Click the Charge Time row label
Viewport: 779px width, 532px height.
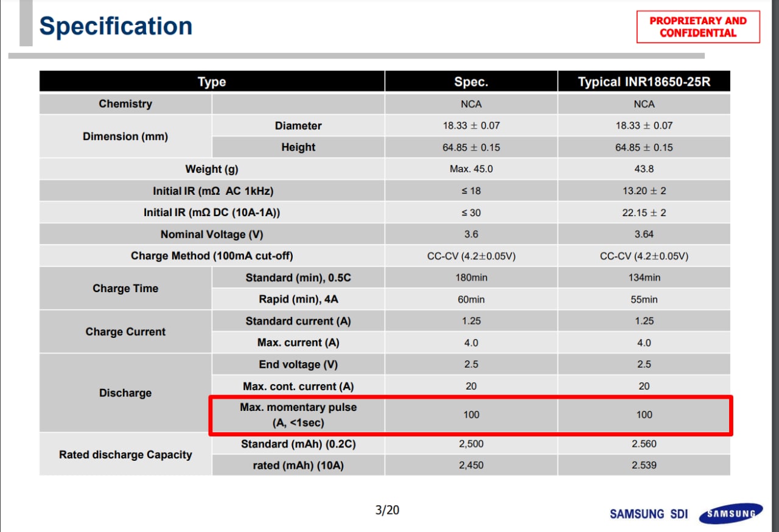click(x=125, y=289)
